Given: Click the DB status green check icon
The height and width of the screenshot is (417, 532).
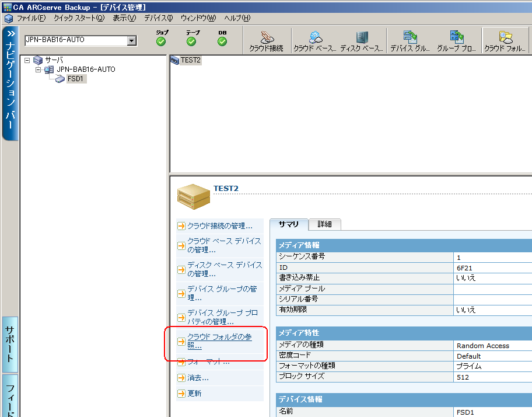Looking at the screenshot, I should tap(222, 41).
